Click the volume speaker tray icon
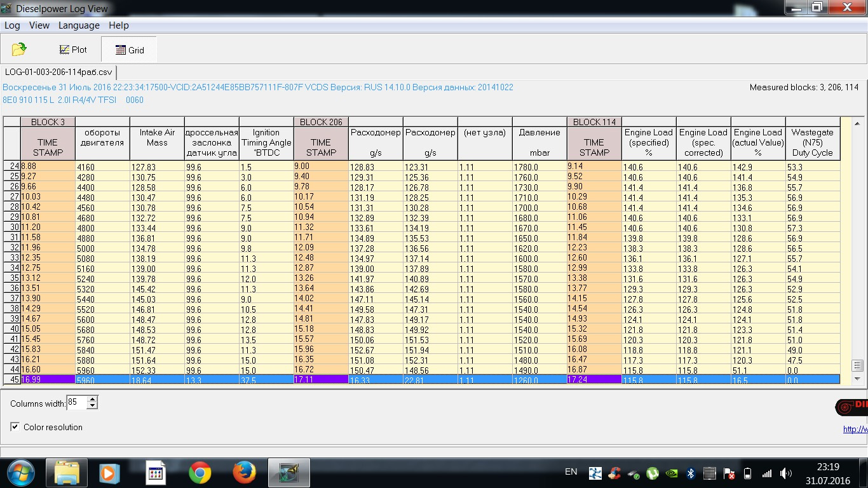 coord(786,473)
